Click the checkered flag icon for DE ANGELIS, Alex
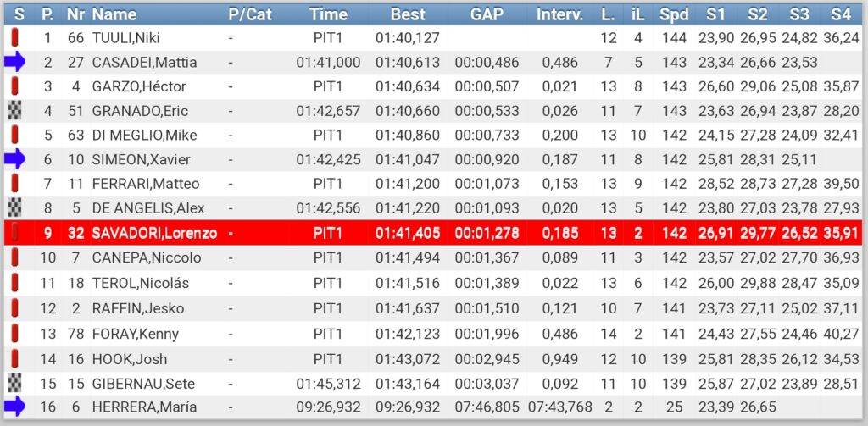Screen dimensions: 868x426 pyautogui.click(x=14, y=208)
